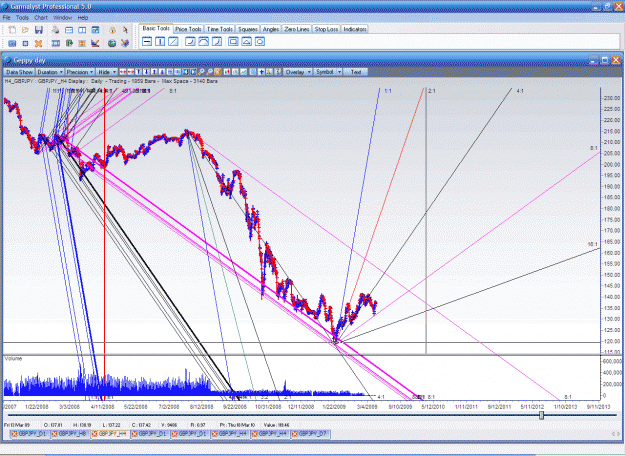Image resolution: width=625 pixels, height=456 pixels.
Task: Click the Text button in chart toolbar
Action: point(356,72)
